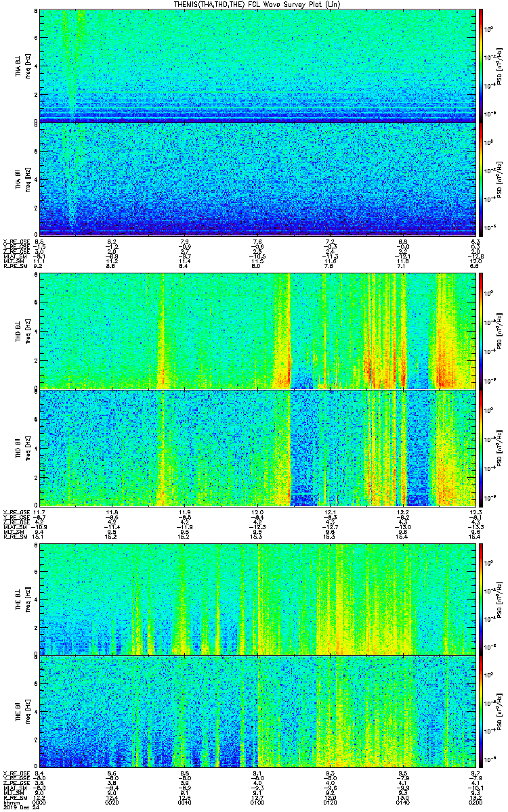Click the X value 9.7 below THE panels
Image resolution: width=508 pixels, height=812 pixels.
475,772
